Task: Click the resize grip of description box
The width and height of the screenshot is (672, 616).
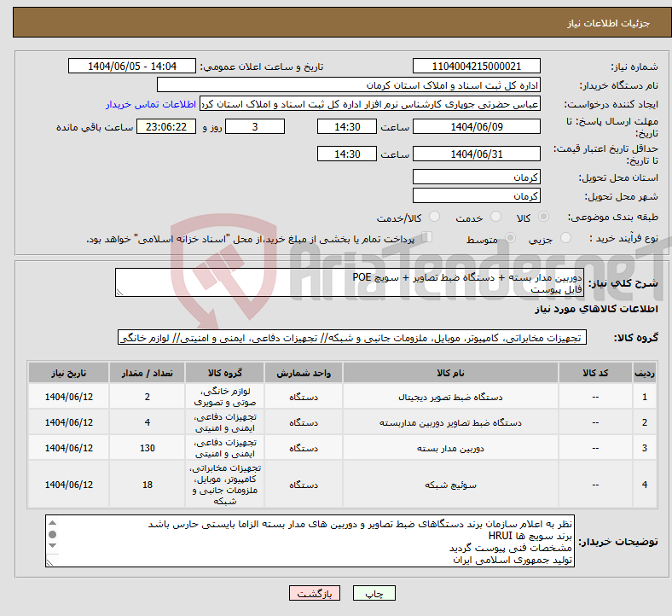Action: [119, 293]
